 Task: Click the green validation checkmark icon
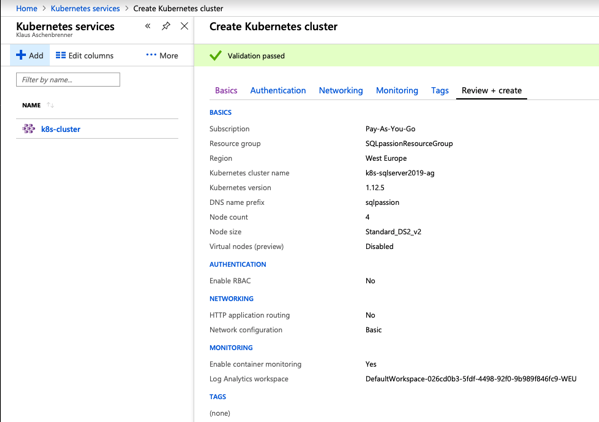pyautogui.click(x=215, y=56)
